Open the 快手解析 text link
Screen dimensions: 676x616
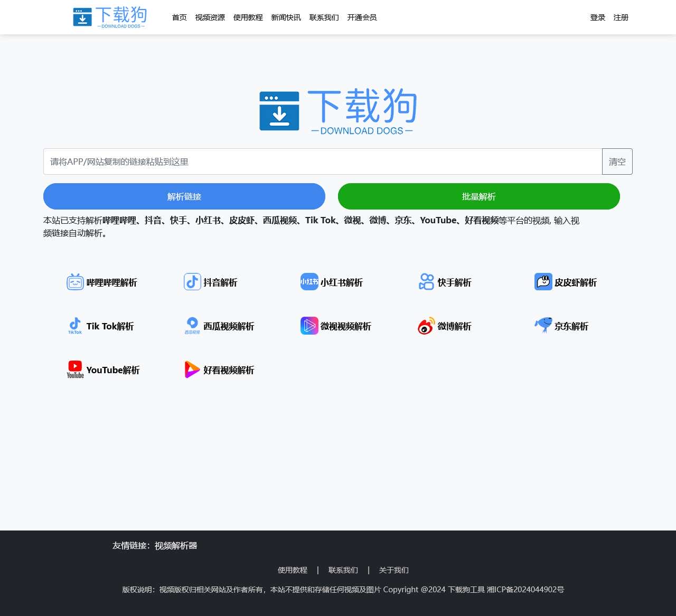point(455,282)
